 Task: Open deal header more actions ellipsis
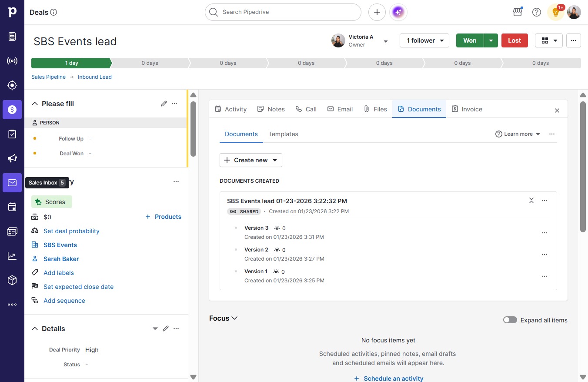tap(574, 40)
